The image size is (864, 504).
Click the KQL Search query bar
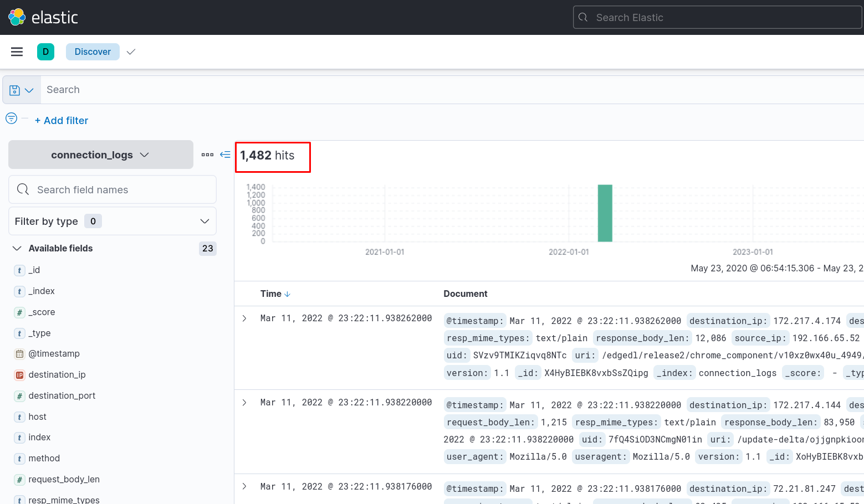coord(452,90)
